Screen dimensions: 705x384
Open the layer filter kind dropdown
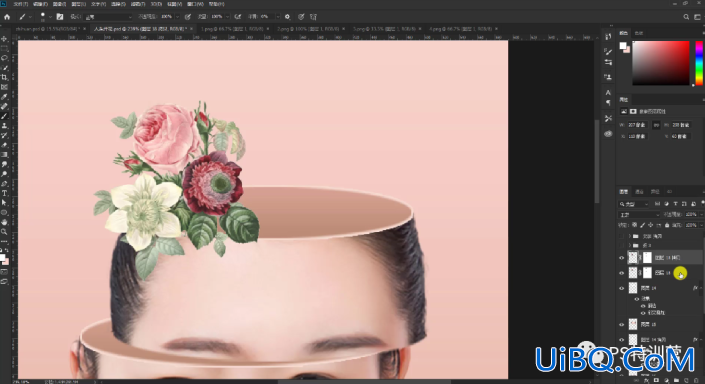(x=634, y=204)
